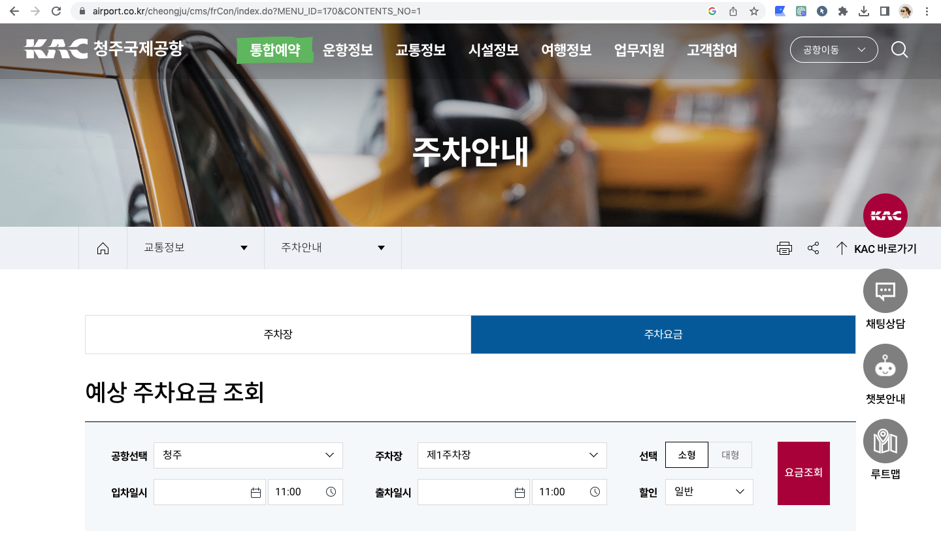
Task: Click the share icon near the breadcrumb
Action: point(813,248)
